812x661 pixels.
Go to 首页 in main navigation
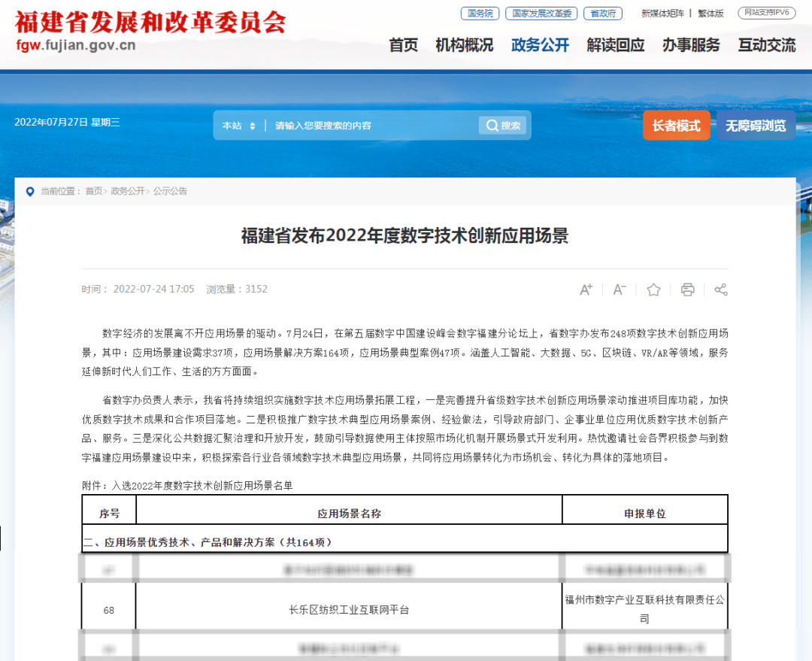coord(403,45)
